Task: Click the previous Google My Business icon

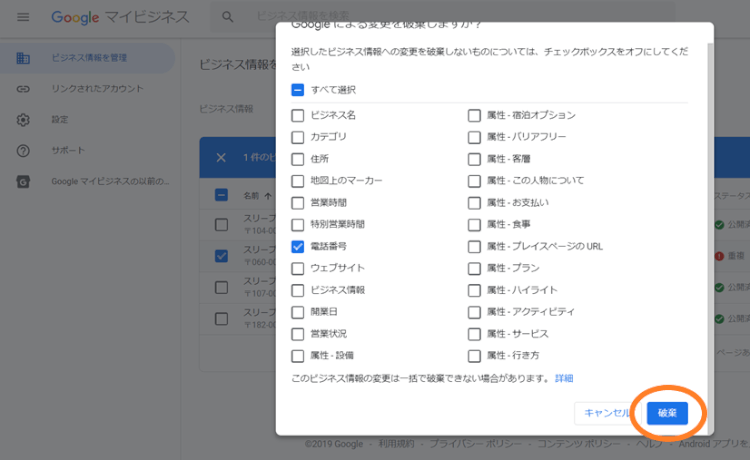Action: pyautogui.click(x=23, y=182)
